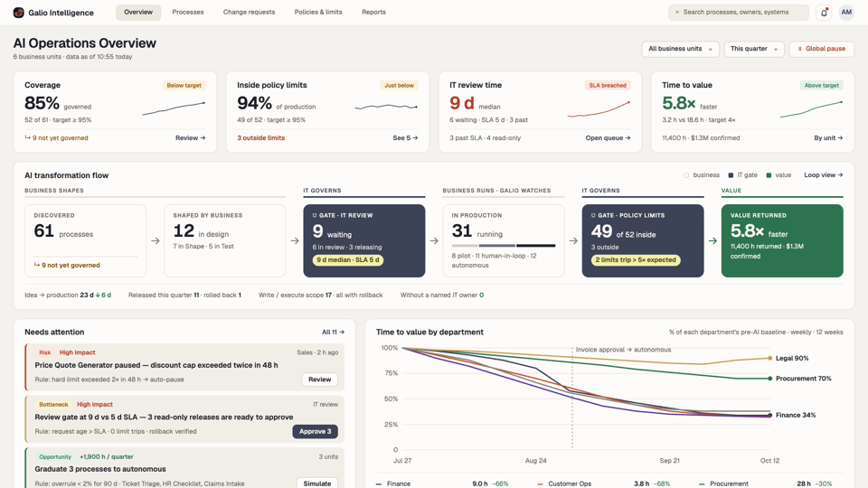Click 'Without a named IT owner 0' stat

pos(442,295)
